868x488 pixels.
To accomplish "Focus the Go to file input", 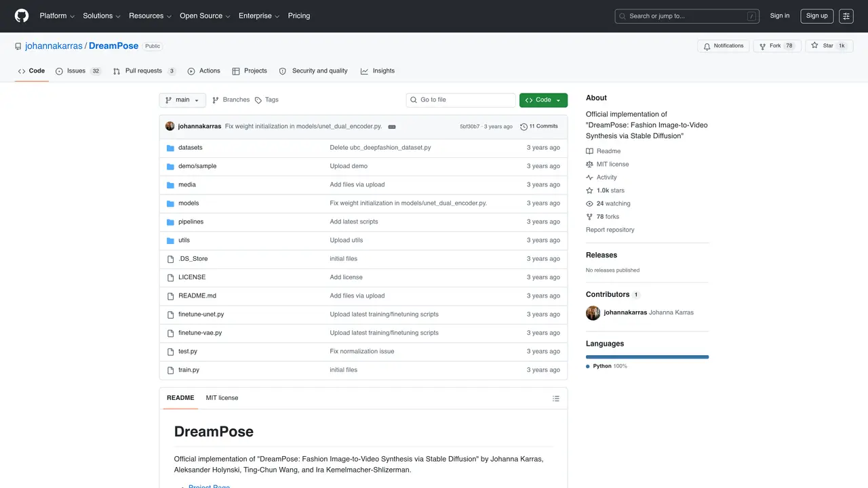I will click(461, 100).
